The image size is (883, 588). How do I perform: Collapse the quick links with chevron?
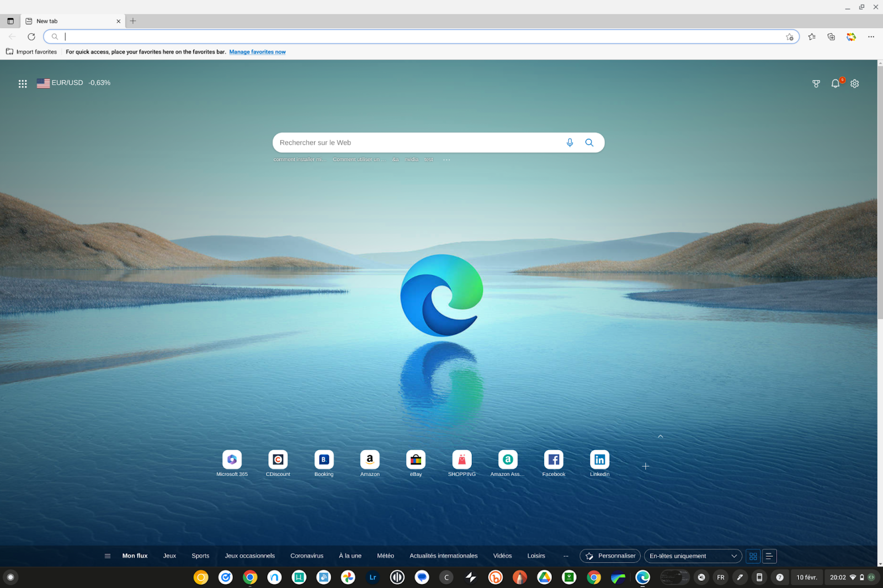pos(661,436)
